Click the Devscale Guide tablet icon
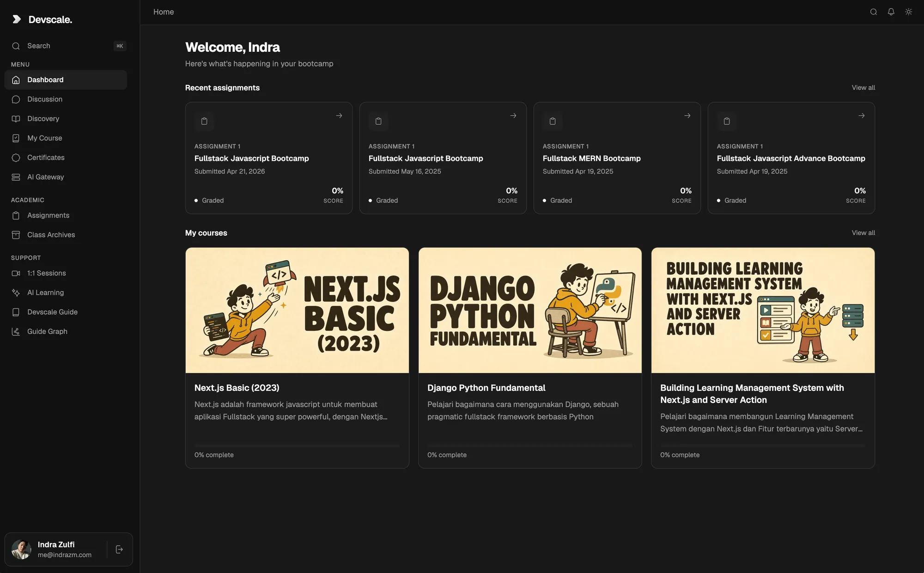924x573 pixels. coord(16,312)
